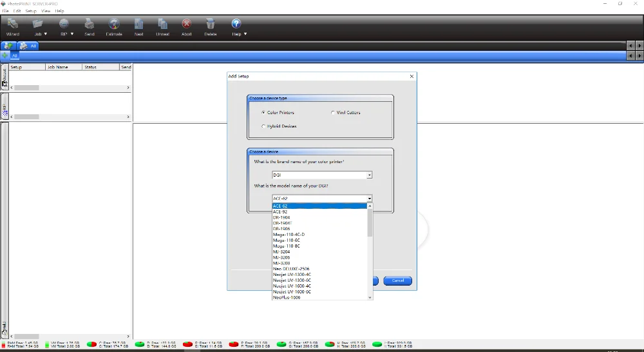Select highlighted ACE-62 in model list

(319, 206)
